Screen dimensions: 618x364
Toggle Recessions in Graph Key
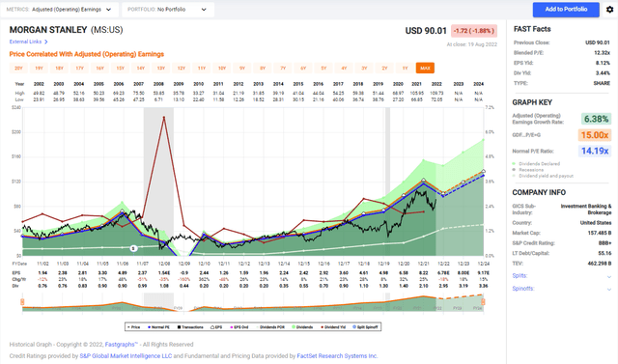(x=528, y=170)
